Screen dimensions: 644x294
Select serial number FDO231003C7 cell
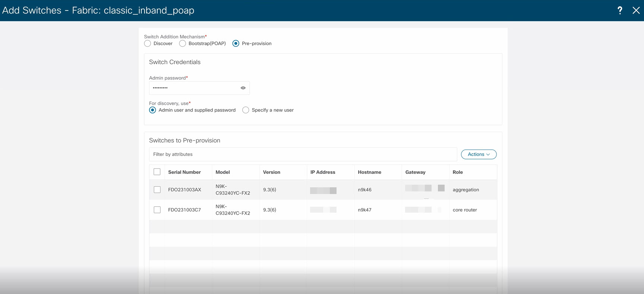(184, 210)
